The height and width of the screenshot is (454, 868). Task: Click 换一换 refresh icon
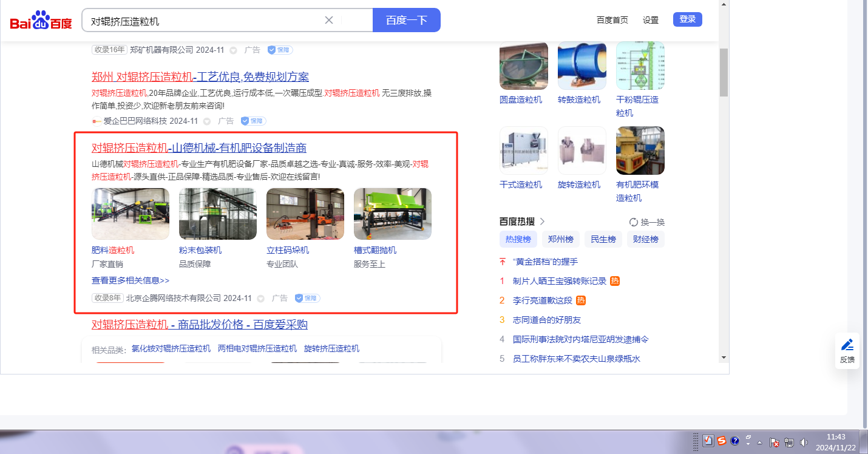pyautogui.click(x=634, y=222)
